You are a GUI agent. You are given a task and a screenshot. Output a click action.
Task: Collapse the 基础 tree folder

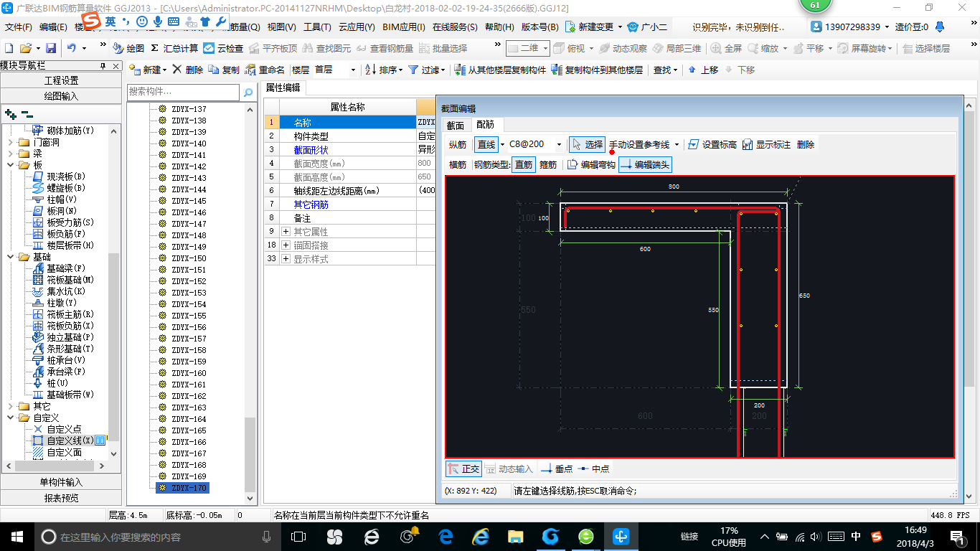click(10, 257)
